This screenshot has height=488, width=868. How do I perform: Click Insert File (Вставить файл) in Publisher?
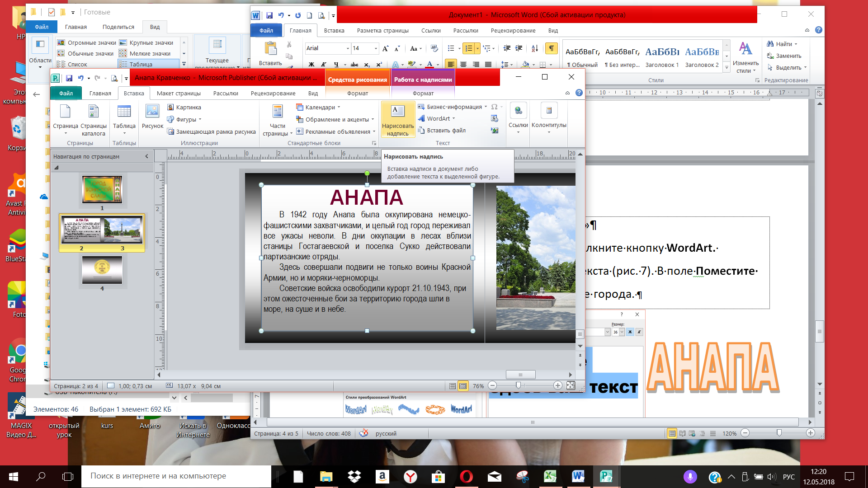tap(441, 131)
